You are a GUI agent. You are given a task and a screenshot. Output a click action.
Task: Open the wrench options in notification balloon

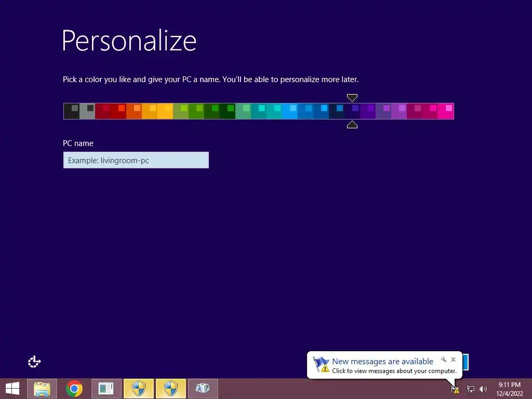444,360
